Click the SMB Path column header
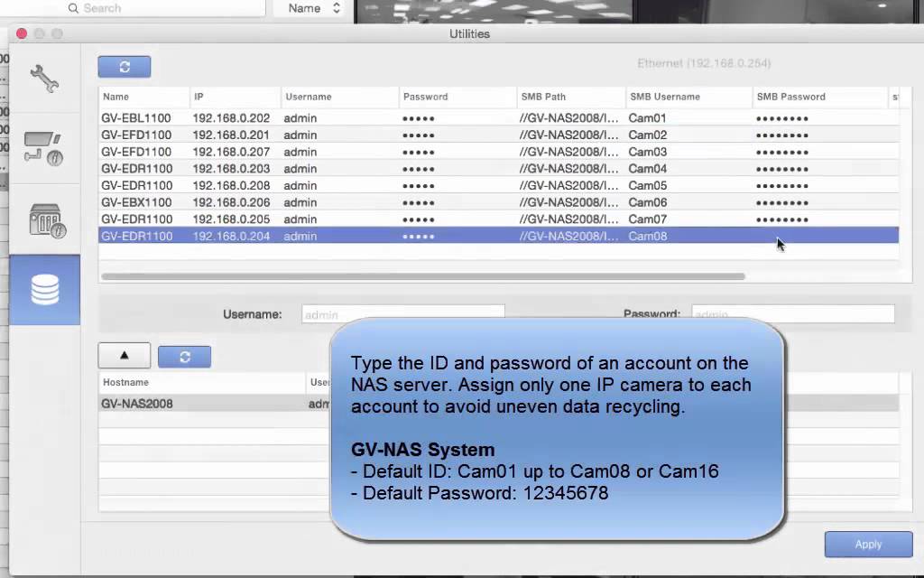Viewport: 924px width, 578px height. tap(571, 97)
